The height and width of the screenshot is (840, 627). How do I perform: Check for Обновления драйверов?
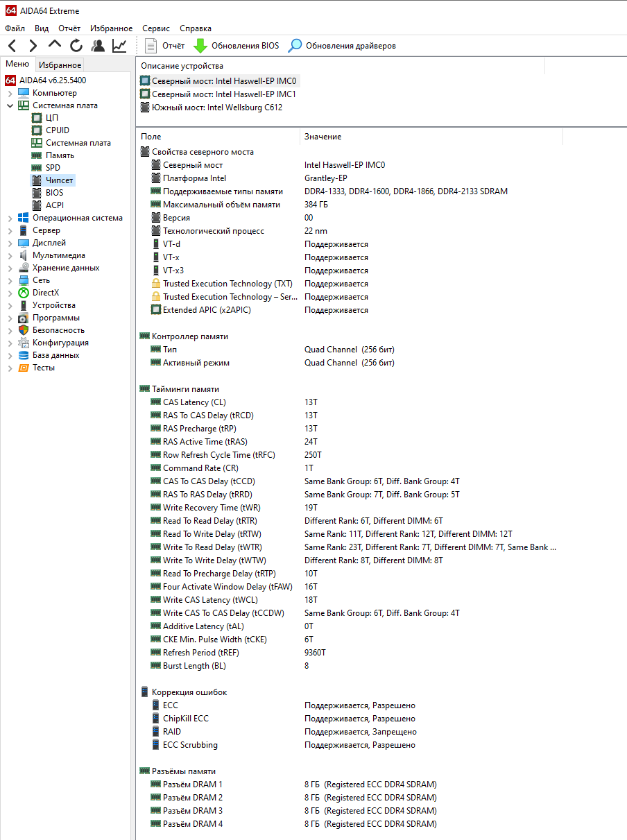point(342,46)
